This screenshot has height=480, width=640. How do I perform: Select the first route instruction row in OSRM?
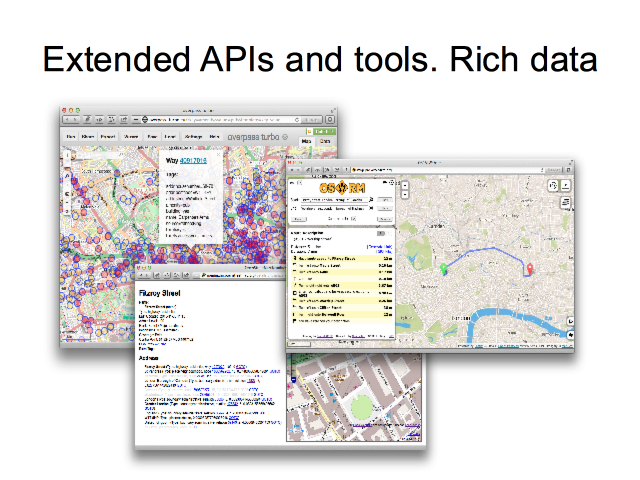tap(341, 259)
